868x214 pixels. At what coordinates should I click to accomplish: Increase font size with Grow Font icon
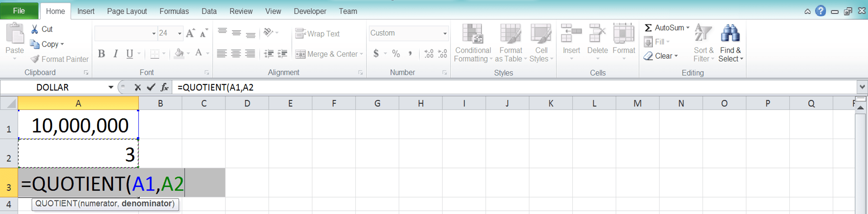pos(190,33)
